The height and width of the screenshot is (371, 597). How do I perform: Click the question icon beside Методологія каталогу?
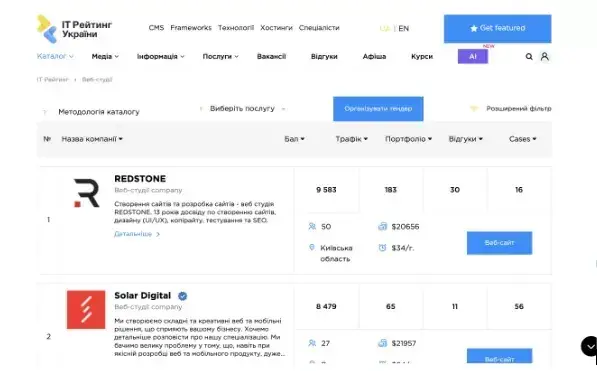click(x=45, y=112)
